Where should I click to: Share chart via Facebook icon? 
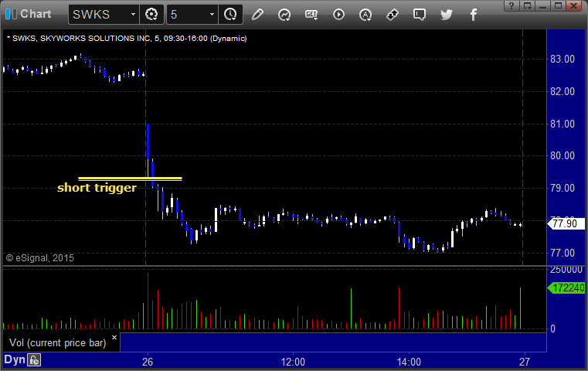click(474, 15)
